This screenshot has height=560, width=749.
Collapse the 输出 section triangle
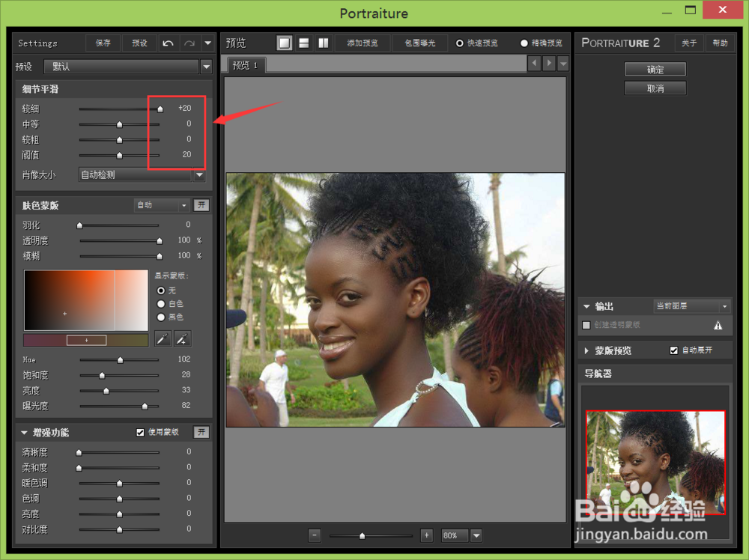(x=586, y=306)
